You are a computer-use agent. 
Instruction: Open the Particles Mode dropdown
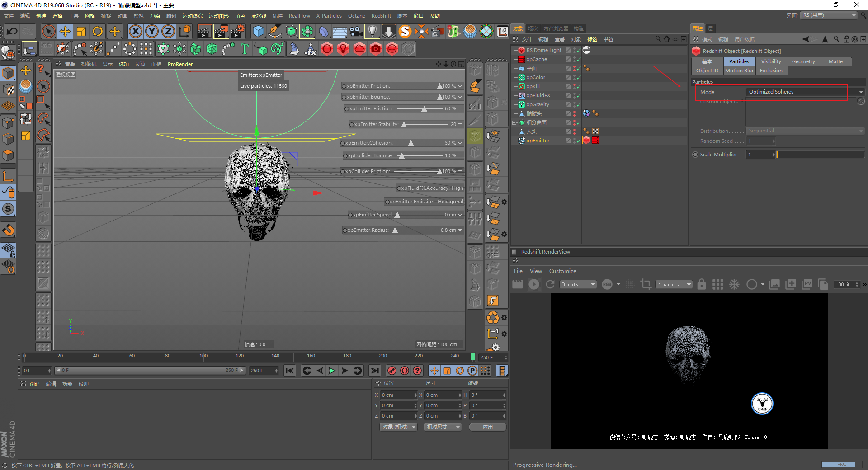click(x=805, y=92)
